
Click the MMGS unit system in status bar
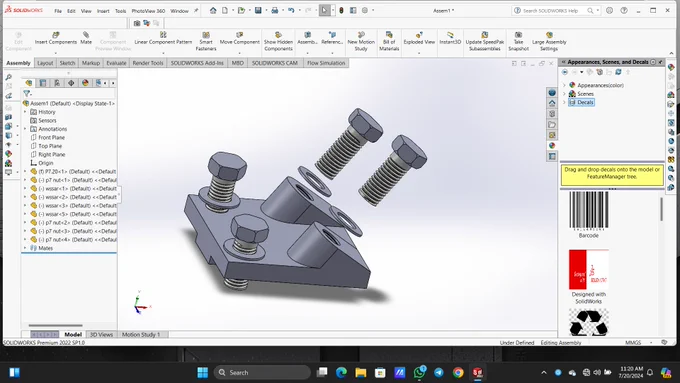[633, 343]
